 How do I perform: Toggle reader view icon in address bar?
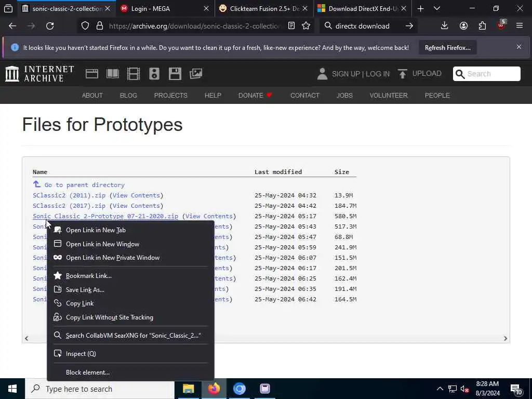[291, 26]
